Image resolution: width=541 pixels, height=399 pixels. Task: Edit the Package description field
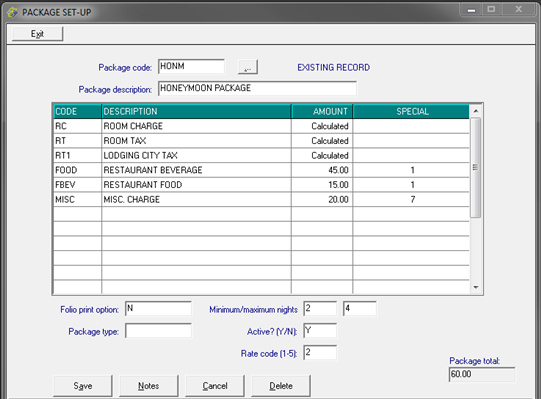click(257, 88)
